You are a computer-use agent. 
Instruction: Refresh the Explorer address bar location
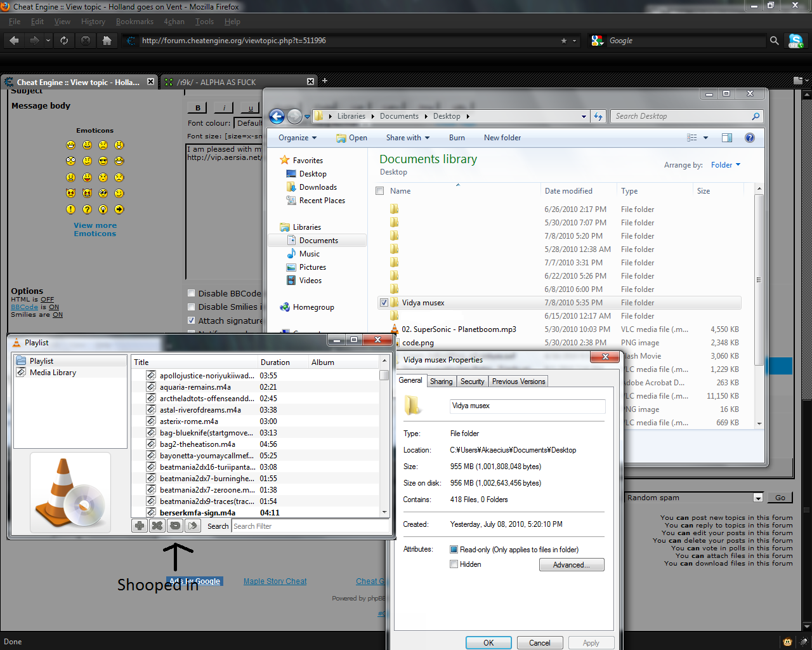598,116
